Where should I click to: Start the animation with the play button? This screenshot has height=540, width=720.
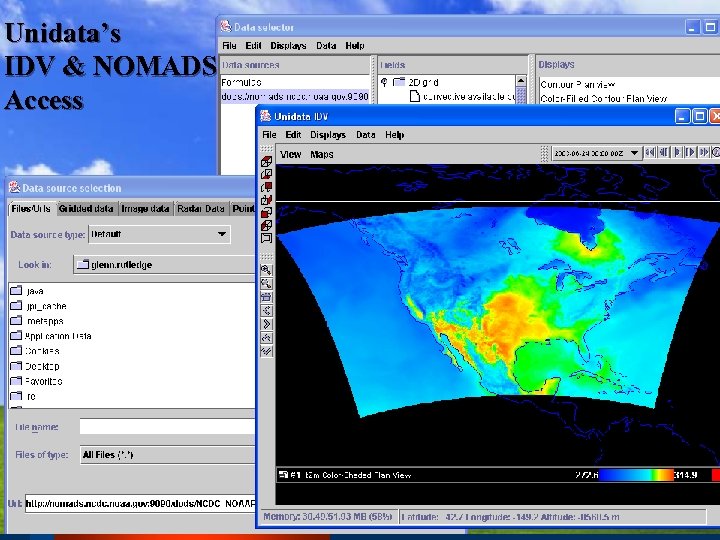(x=677, y=152)
